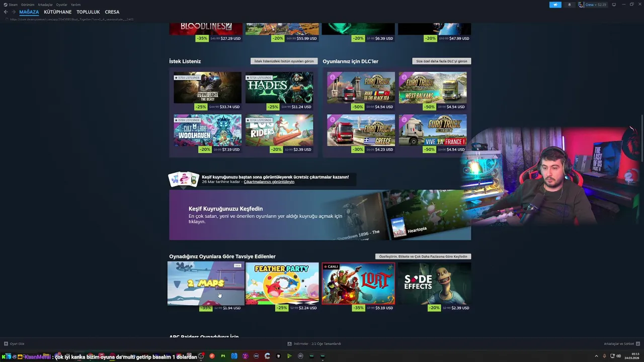644x362 pixels.
Task: Open the notifications bell
Action: point(570,5)
